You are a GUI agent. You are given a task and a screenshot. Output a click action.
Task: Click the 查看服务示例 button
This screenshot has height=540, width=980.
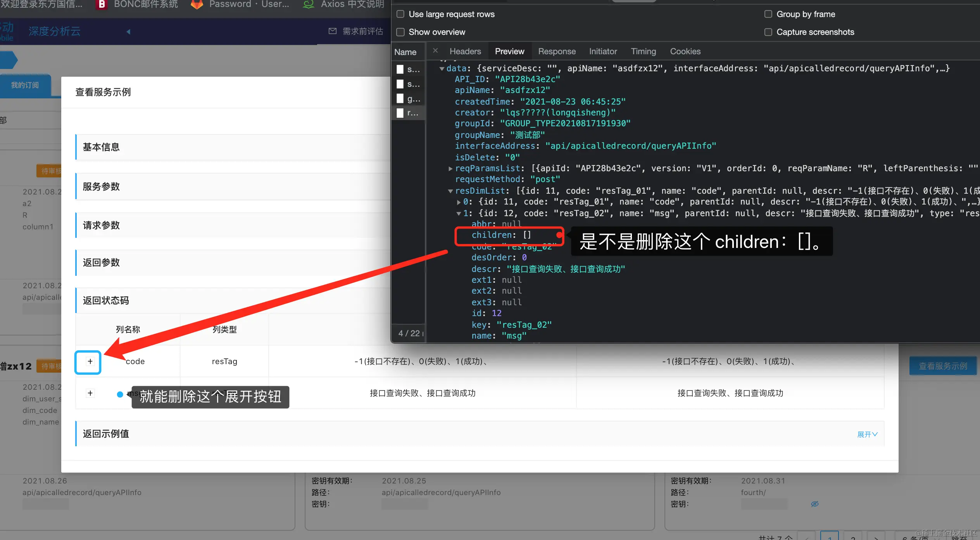(x=943, y=366)
